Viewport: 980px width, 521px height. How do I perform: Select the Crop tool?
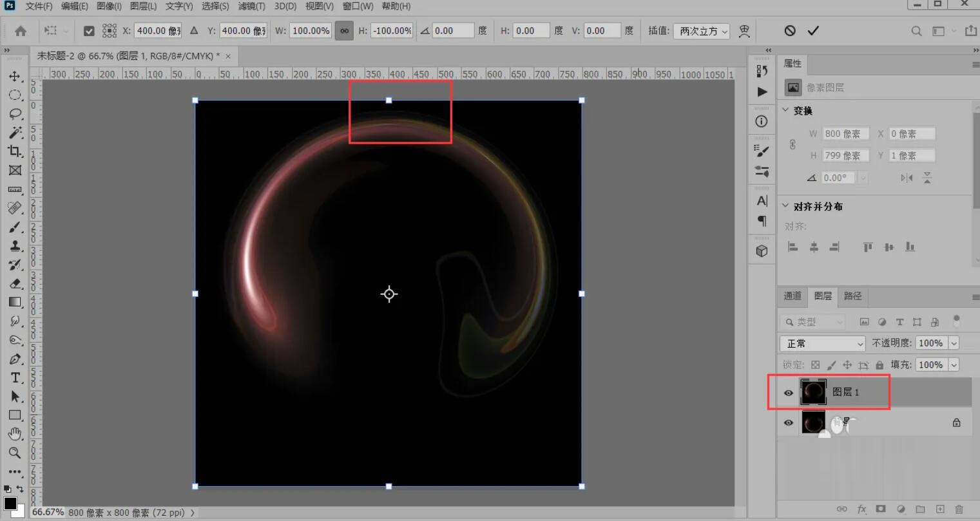click(16, 152)
